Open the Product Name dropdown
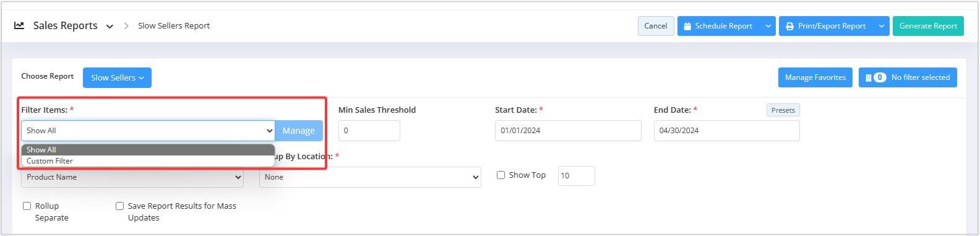Viewport: 980px width, 236px height. coord(132,177)
